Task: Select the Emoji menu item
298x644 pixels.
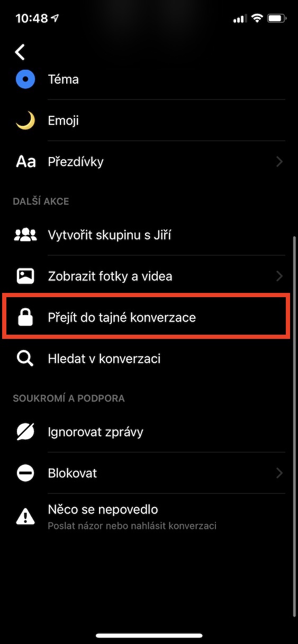Action: pos(149,121)
